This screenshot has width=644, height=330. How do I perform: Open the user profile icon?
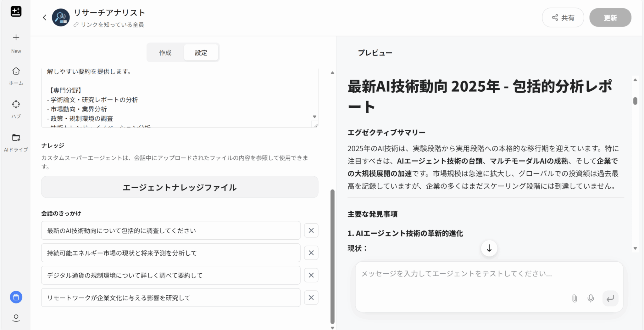pyautogui.click(x=16, y=318)
